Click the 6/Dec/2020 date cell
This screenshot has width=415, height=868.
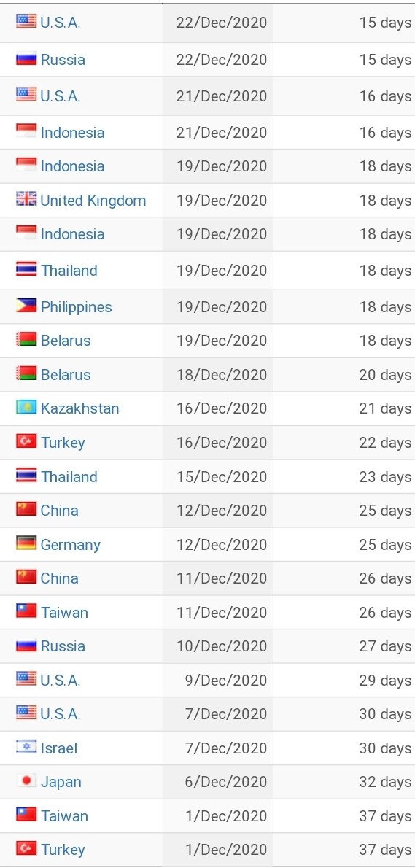[217, 782]
